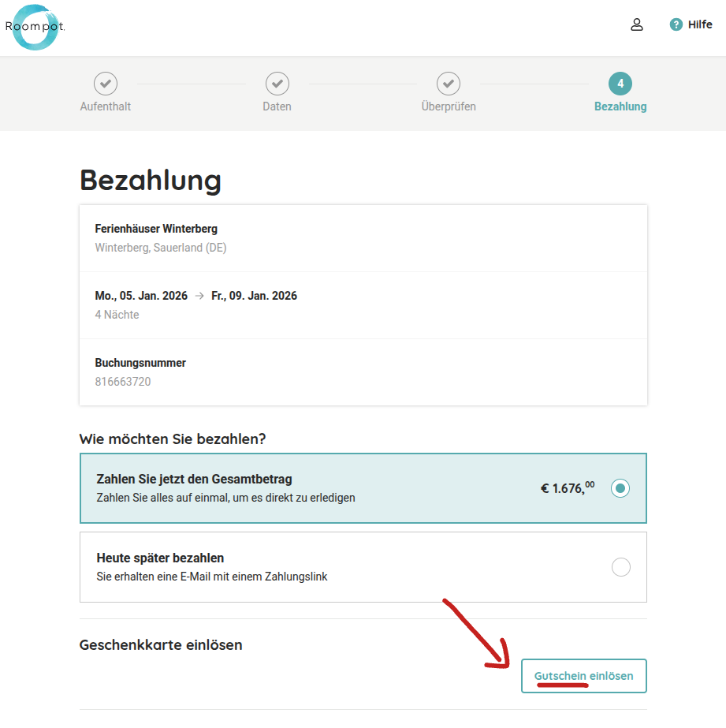Click the Überprüfen checkmark step icon

[449, 83]
